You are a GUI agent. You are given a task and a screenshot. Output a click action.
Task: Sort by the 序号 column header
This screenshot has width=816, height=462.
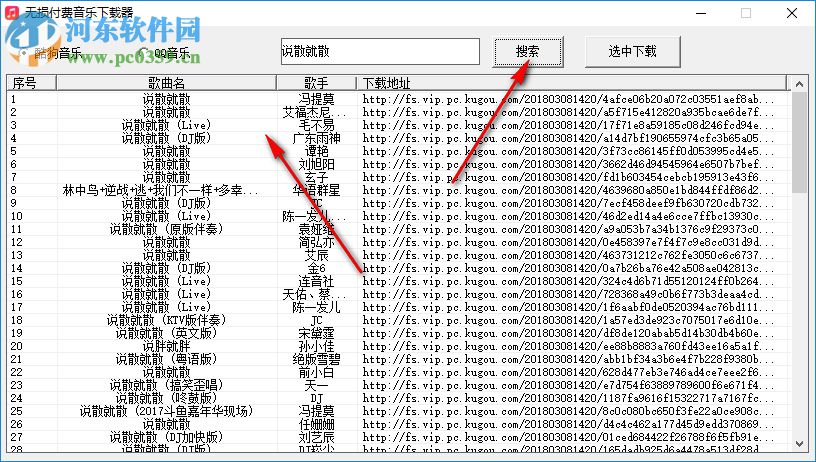click(32, 83)
